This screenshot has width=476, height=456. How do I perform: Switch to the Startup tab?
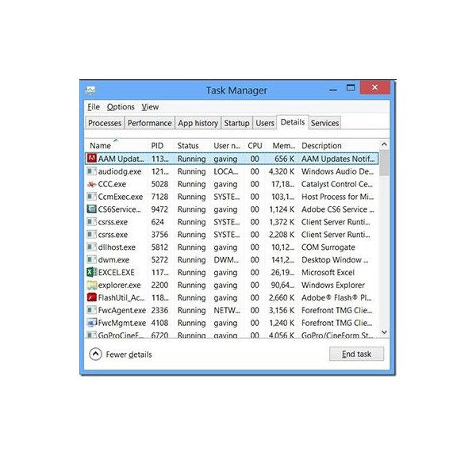[236, 123]
